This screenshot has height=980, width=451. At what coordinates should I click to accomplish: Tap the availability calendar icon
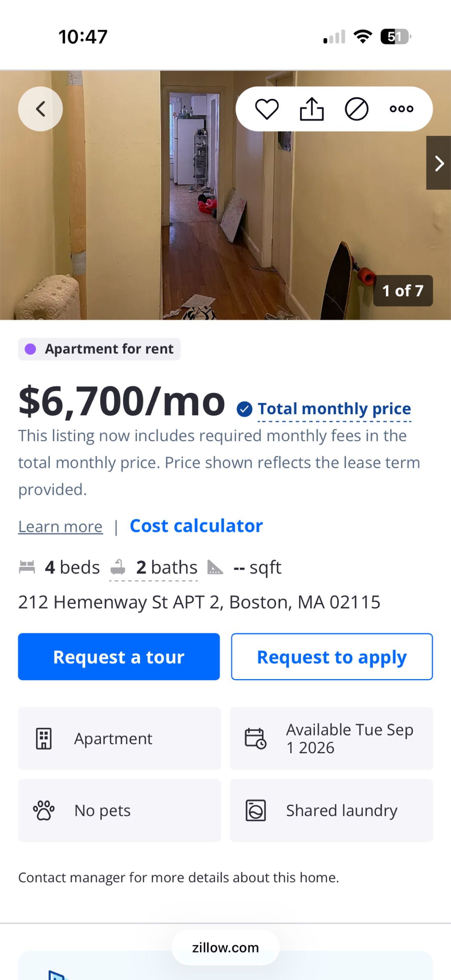pos(255,739)
